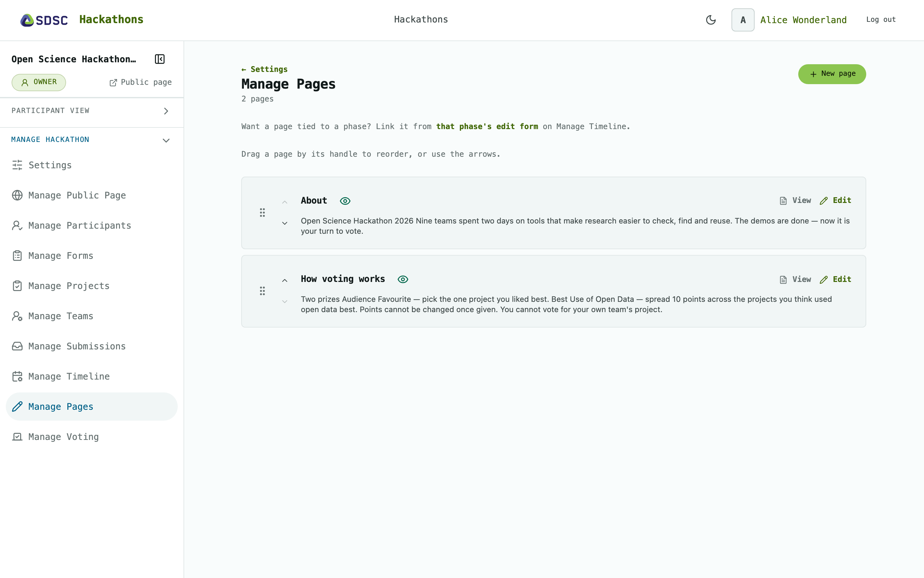The height and width of the screenshot is (578, 924).
Task: Click the Manage Submissions inbox icon
Action: point(17,346)
